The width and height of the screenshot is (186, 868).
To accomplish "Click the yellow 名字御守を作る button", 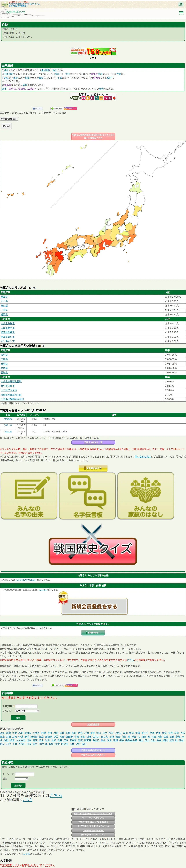I will [x=93, y=468].
